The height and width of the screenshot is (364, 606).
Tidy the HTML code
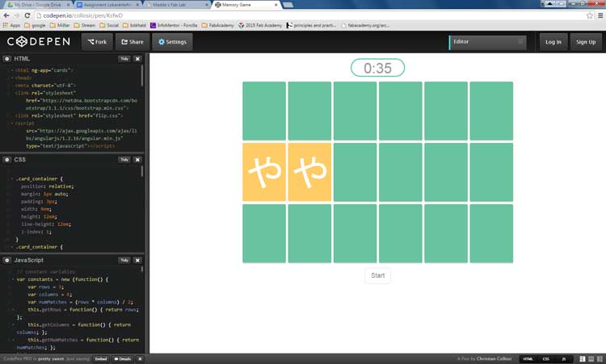[x=124, y=59]
